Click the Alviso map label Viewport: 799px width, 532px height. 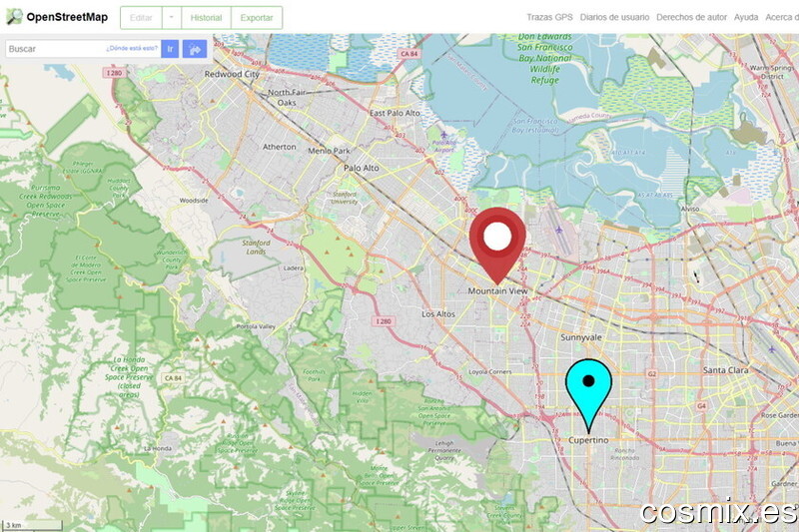click(x=690, y=209)
